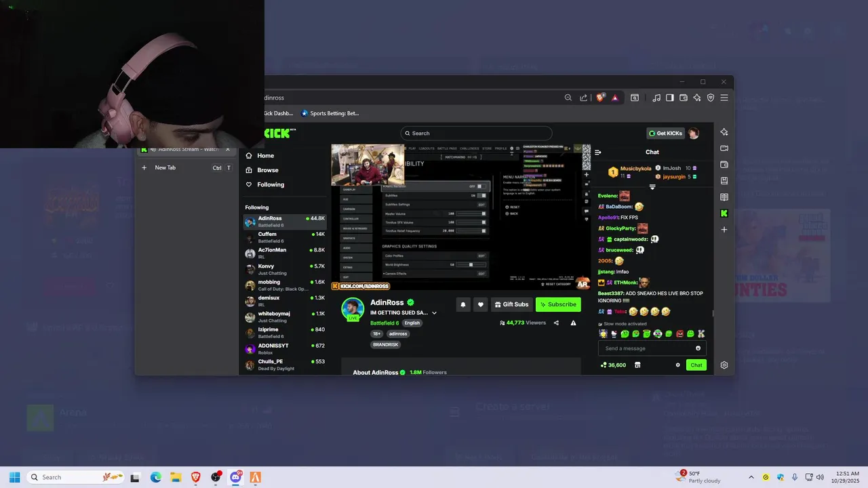The image size is (868, 488).
Task: Open mobbing channel in Following list
Action: (x=285, y=285)
